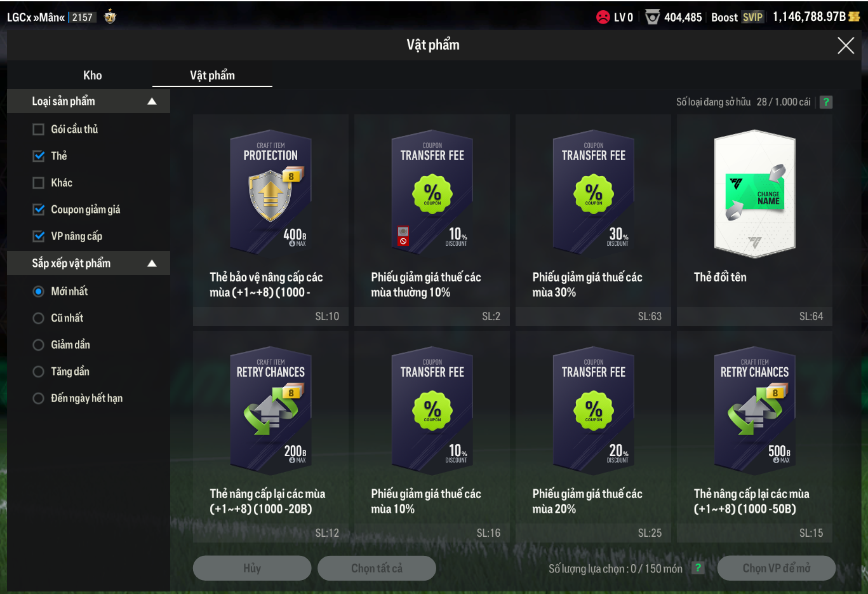This screenshot has height=594, width=868.
Task: Collapse the Loại sản phẩm section
Action: 152,102
